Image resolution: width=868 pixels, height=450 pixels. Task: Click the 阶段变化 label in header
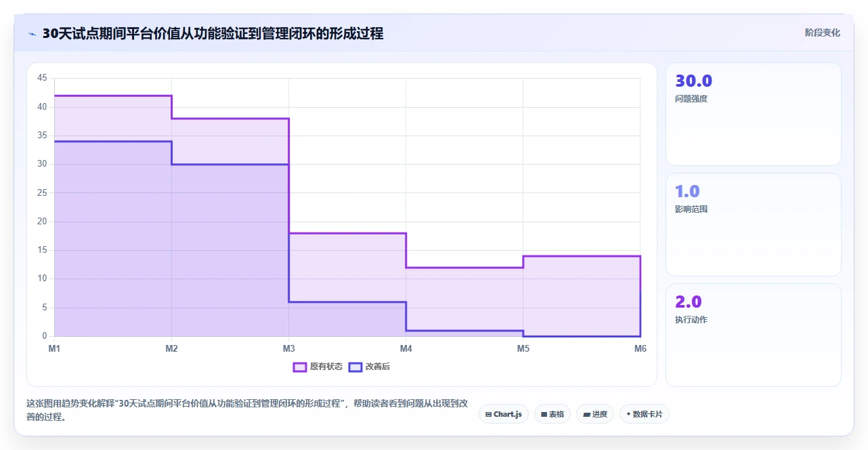click(x=823, y=33)
